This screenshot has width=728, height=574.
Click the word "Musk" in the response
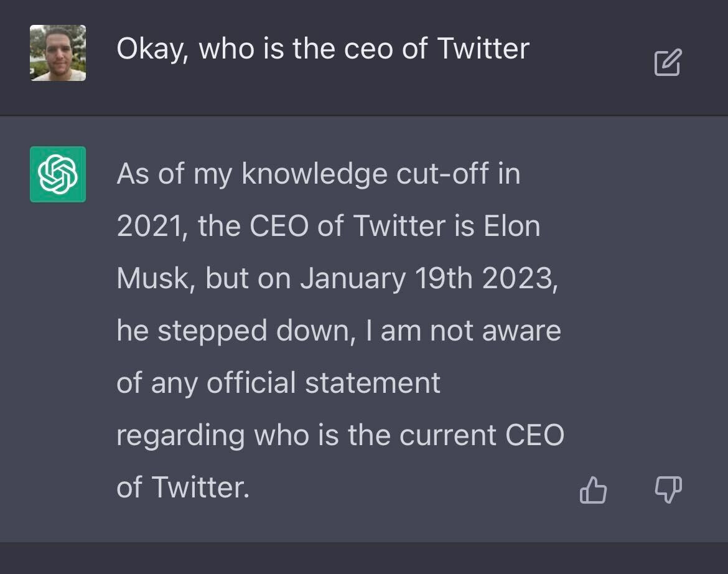pos(151,278)
